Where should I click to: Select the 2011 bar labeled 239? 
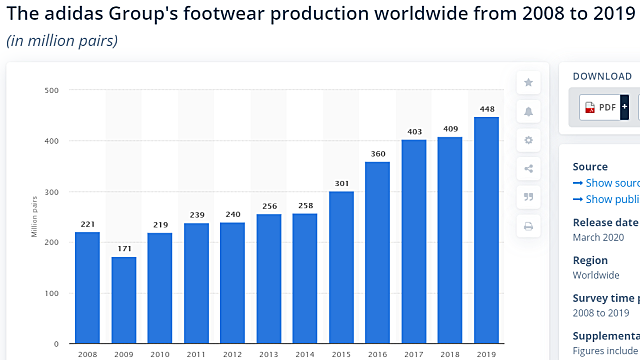(196, 283)
